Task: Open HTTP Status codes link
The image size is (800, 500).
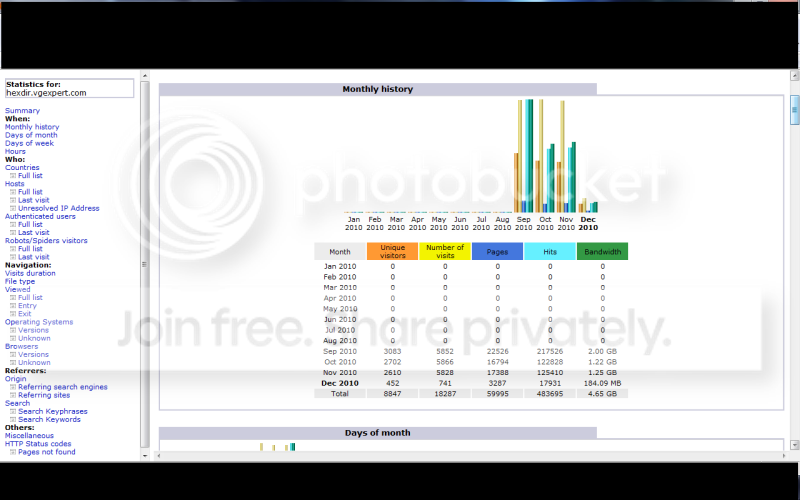Action: point(38,443)
